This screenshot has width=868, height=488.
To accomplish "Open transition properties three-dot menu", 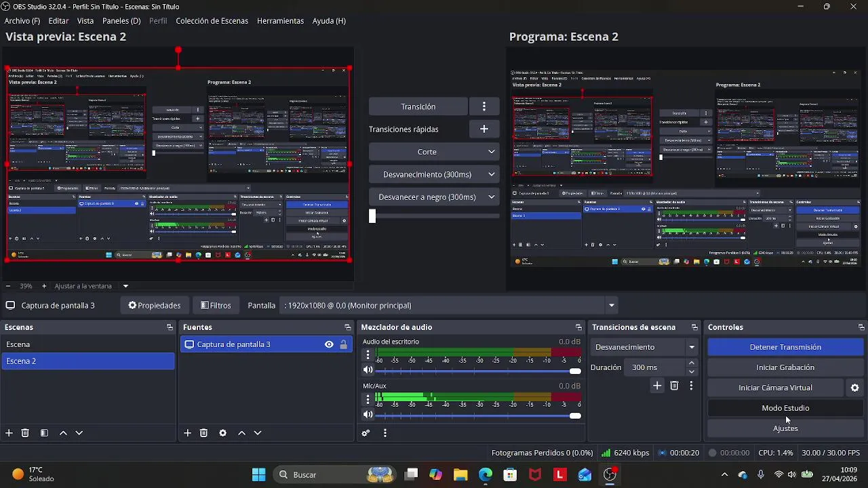I will coord(691,386).
